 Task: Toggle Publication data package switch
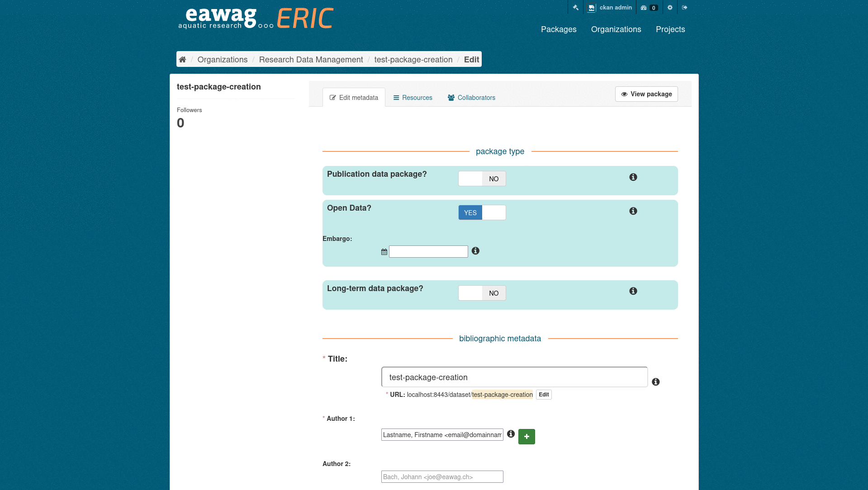pyautogui.click(x=482, y=179)
